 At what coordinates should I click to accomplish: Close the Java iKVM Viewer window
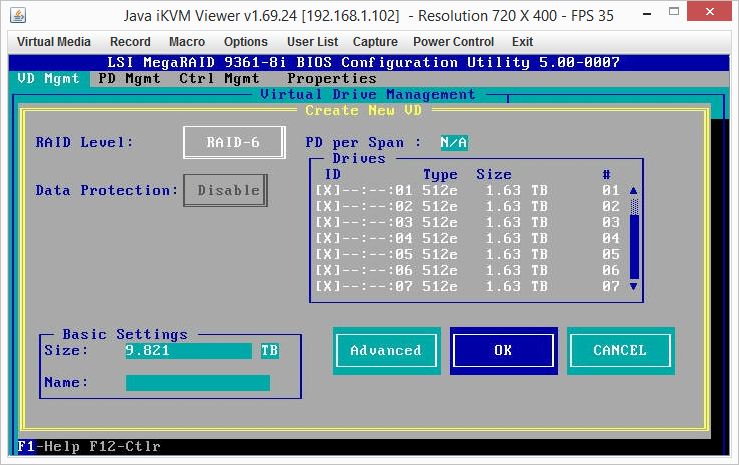click(709, 12)
